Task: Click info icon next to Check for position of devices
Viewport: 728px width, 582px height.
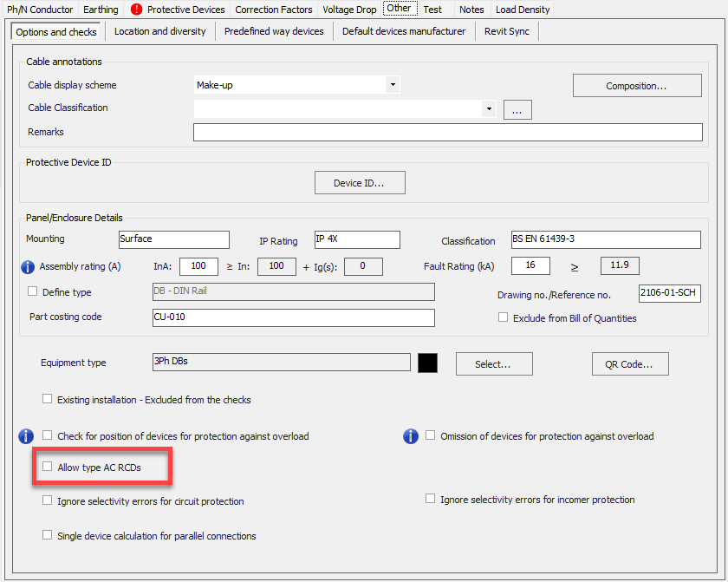Action: click(27, 435)
